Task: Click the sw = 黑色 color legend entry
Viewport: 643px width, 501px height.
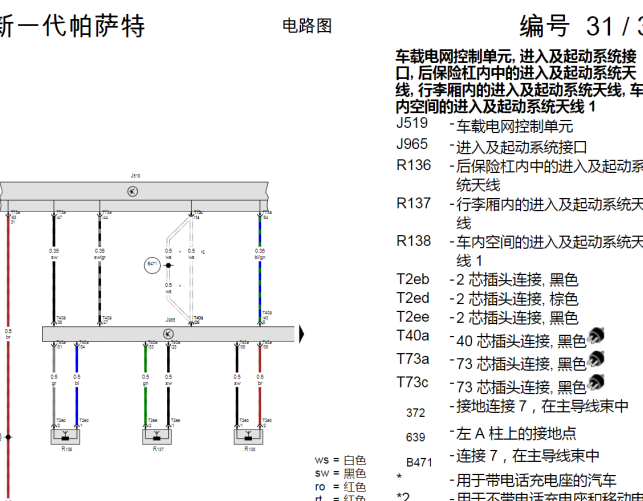Action: coord(340,474)
